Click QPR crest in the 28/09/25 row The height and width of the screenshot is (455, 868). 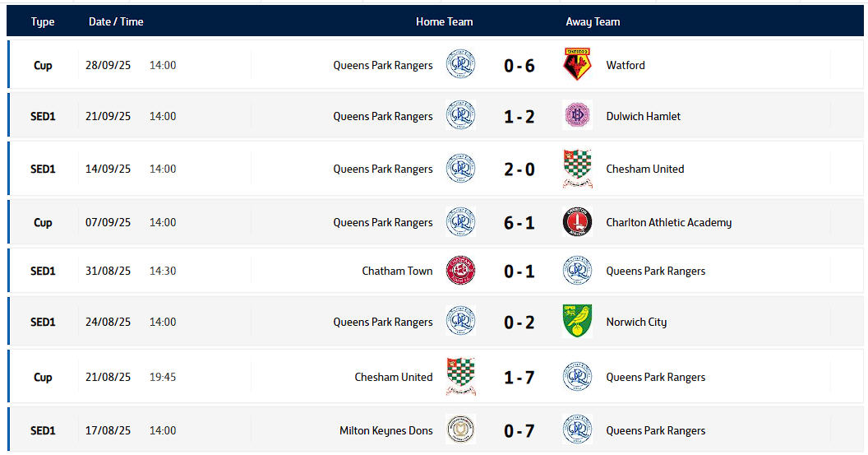click(460, 64)
